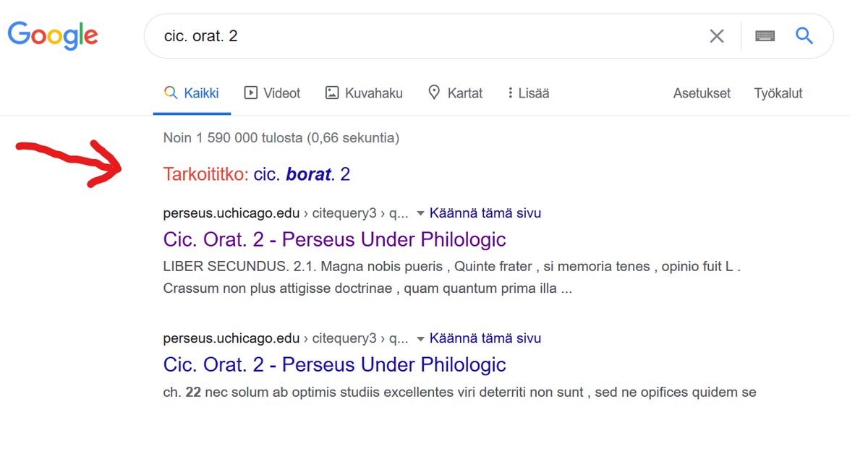This screenshot has width=868, height=454.
Task: Open the Kartat tab
Action: pos(455,93)
